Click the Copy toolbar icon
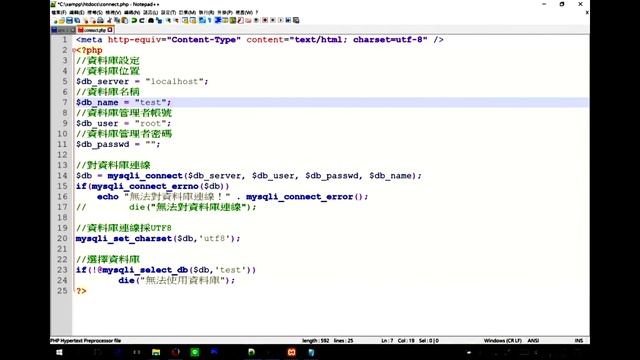This screenshot has width=640, height=360. 117,20
